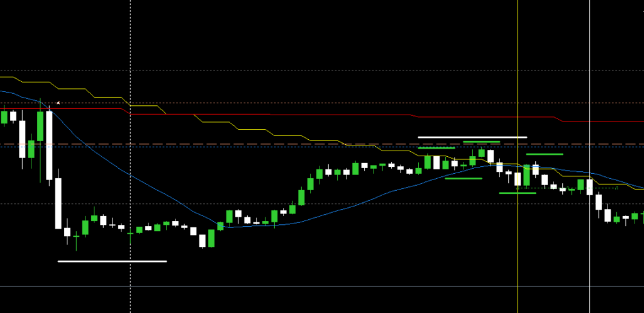
Task: Select the topmost solid green horizontal segment
Action: pos(481,142)
